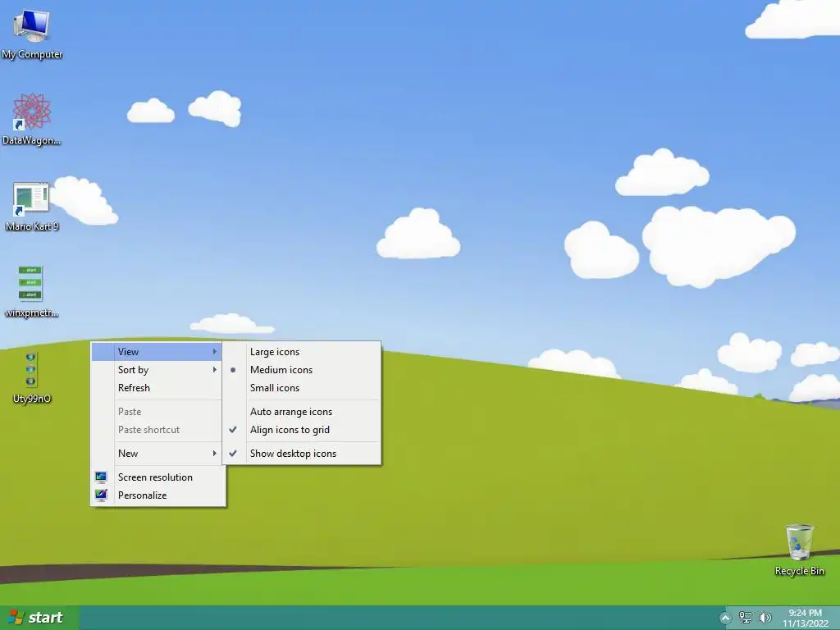Open the volume speaker tray icon
The image size is (840, 630).
(765, 618)
